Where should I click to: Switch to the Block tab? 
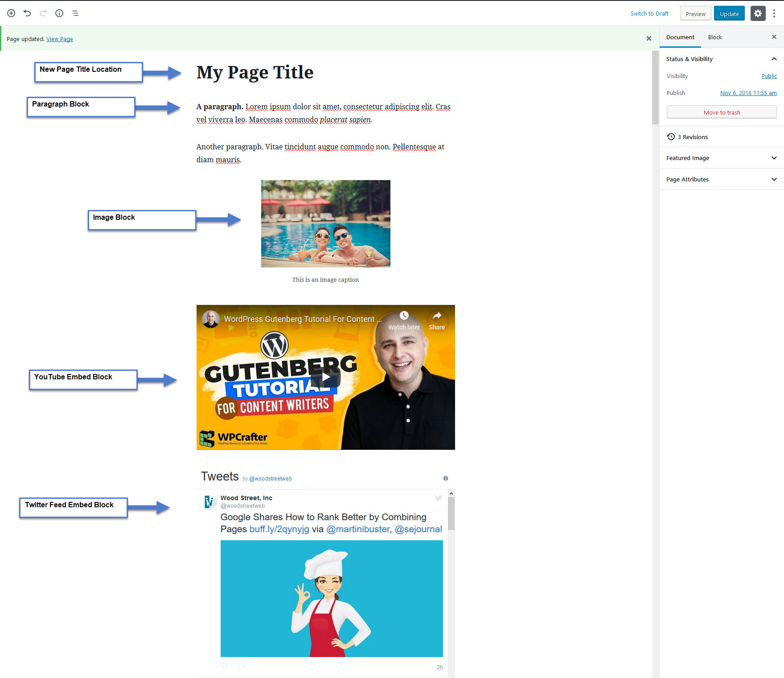pyautogui.click(x=715, y=37)
